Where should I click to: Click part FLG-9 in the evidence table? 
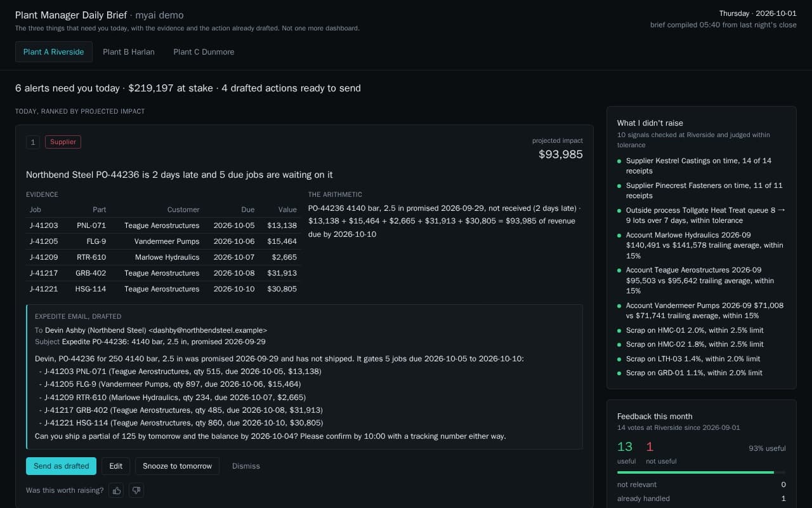[x=96, y=241]
